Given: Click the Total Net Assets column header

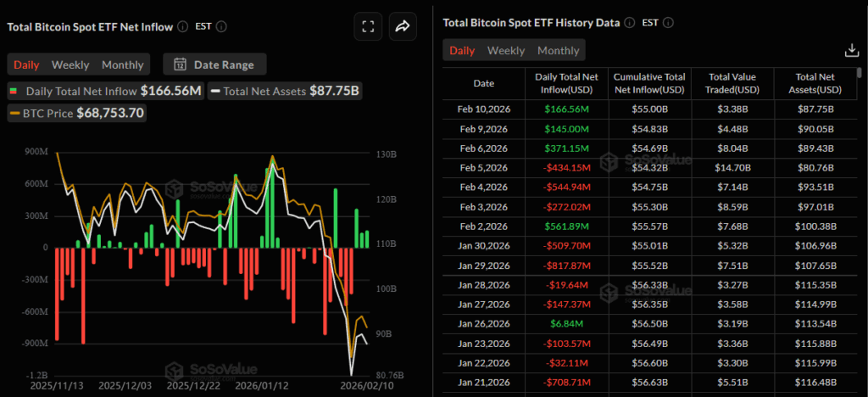Looking at the screenshot, I should click(816, 83).
